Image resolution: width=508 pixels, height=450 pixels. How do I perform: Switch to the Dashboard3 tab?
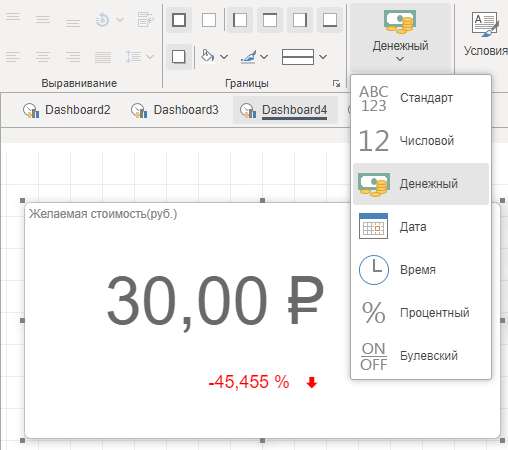click(x=175, y=110)
